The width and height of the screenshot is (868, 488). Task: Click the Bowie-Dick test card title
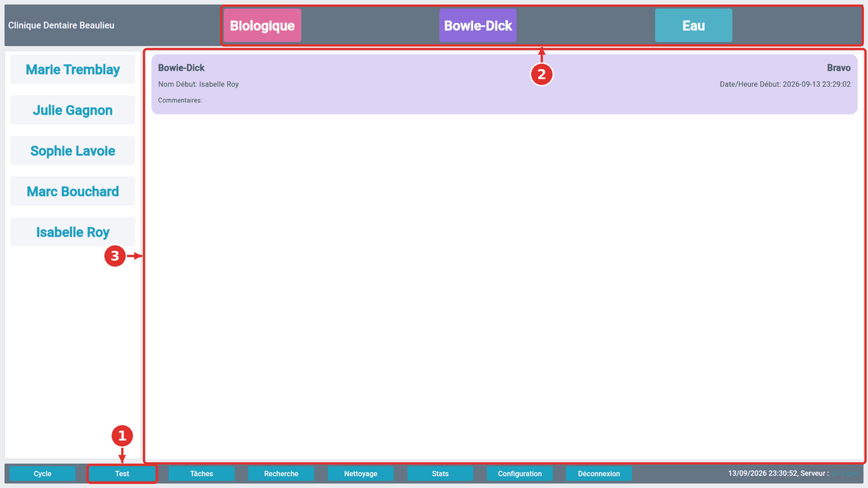(x=181, y=68)
